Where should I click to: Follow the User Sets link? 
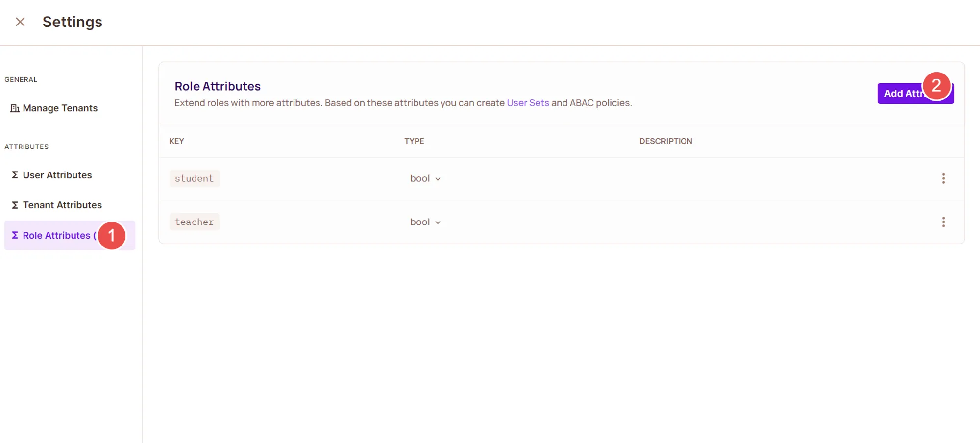528,103
